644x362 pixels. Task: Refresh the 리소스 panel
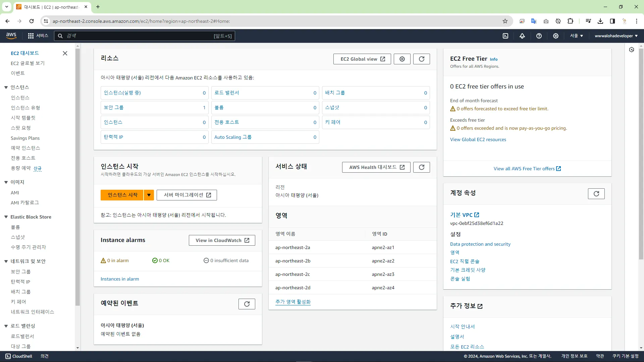(x=422, y=59)
